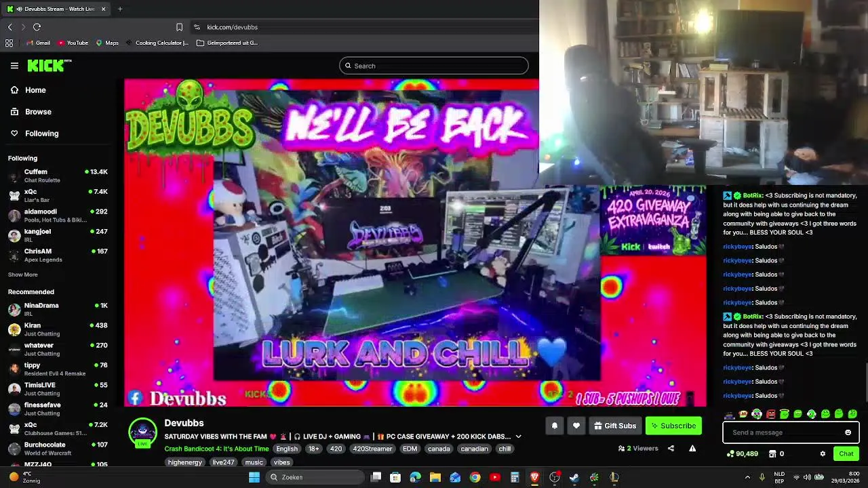This screenshot has width=868, height=488.
Task: Report the stream with the warning triangle
Action: [x=692, y=448]
